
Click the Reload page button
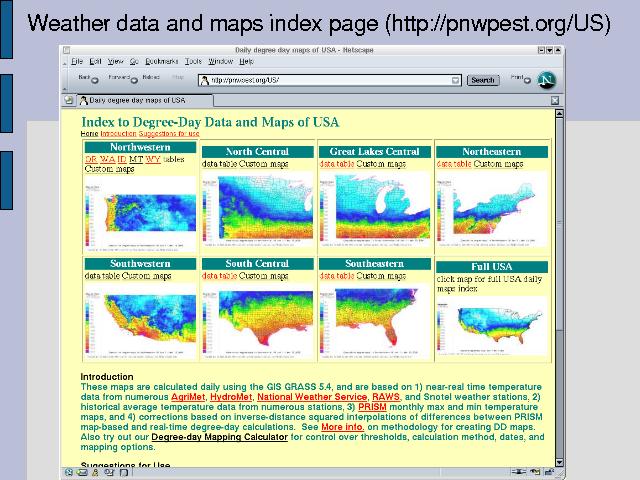point(151,77)
